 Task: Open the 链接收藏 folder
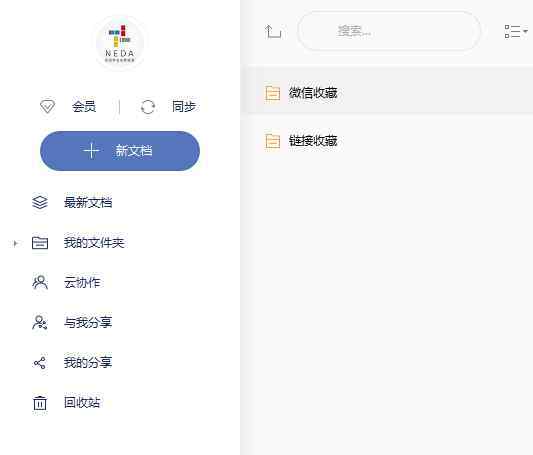pos(386,141)
